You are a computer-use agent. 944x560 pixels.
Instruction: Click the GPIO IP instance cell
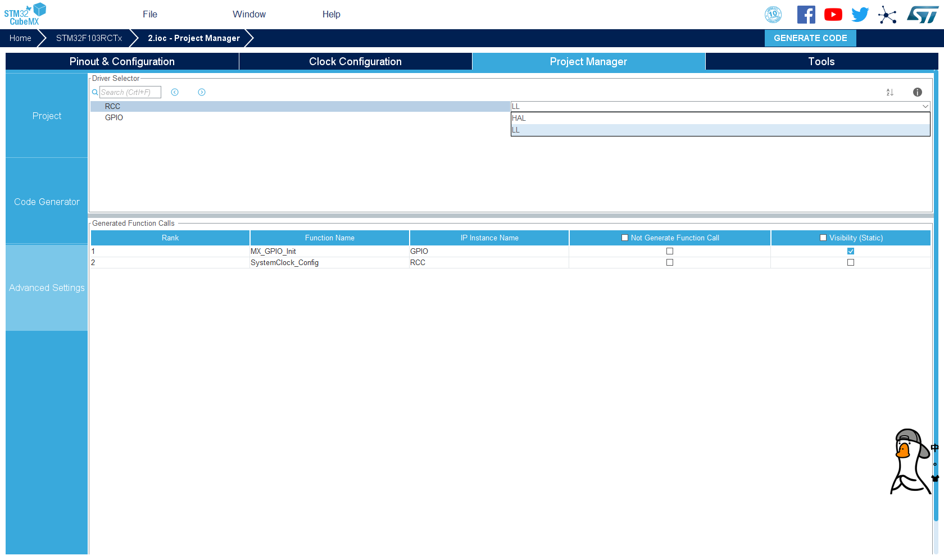pos(489,251)
